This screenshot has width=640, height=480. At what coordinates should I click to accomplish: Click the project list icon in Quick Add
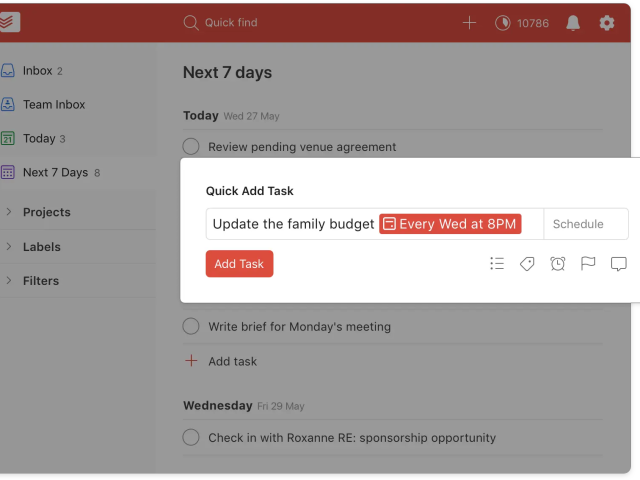pos(497,264)
